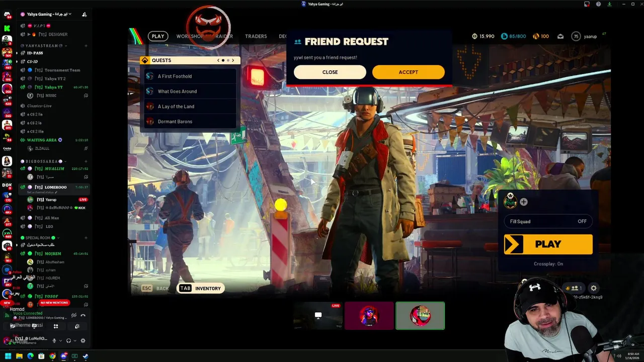644x362 pixels.
Task: Collapse the SPECIAL ROOM category
Action: (40, 238)
